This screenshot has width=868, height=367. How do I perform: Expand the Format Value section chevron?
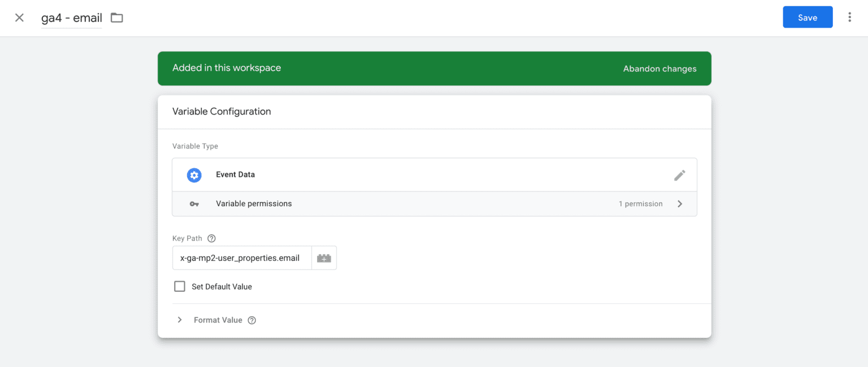click(180, 320)
